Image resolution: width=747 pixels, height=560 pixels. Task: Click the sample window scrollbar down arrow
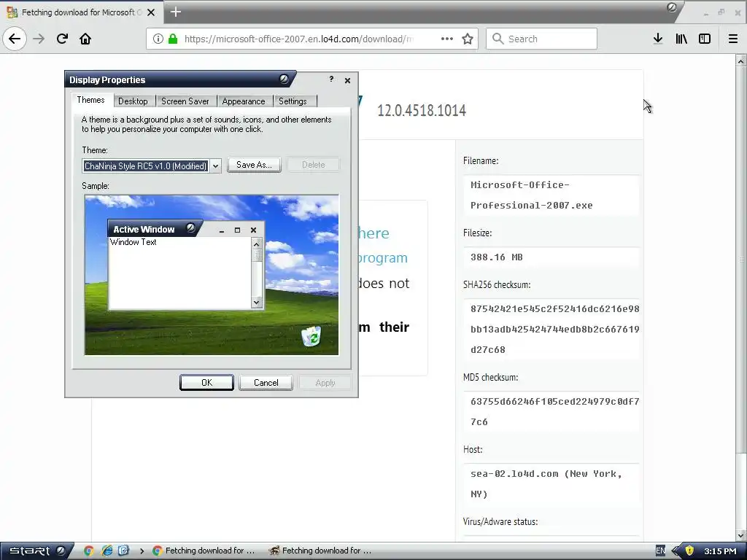point(257,302)
